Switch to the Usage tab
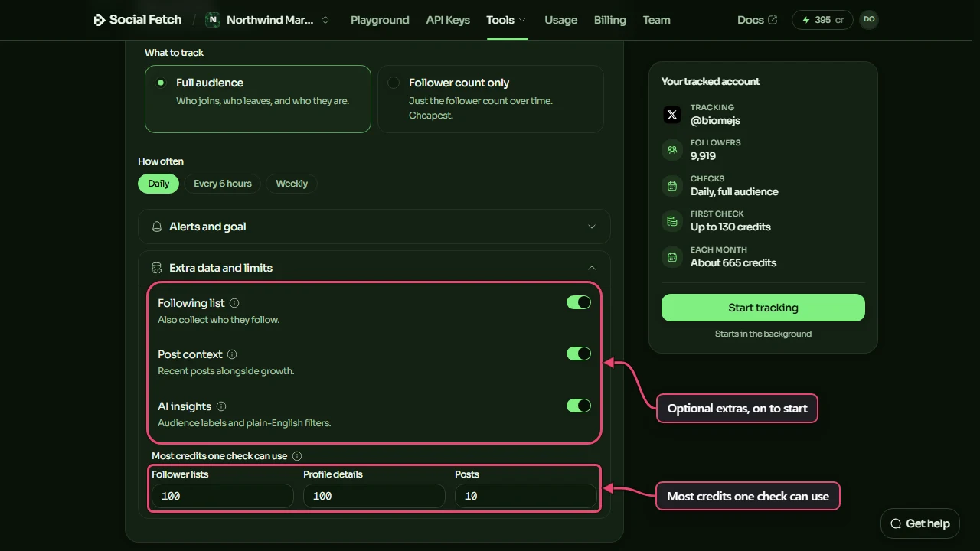Viewport: 980px width, 551px height. [560, 20]
